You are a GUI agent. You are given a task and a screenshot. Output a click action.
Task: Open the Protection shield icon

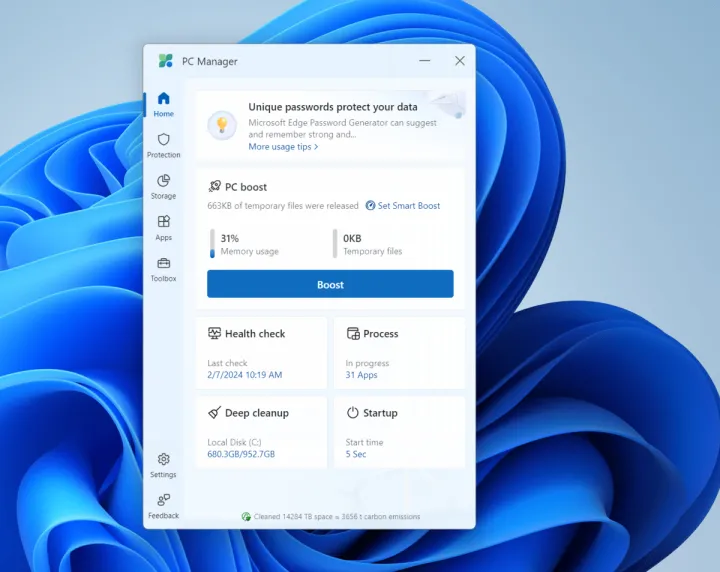163,144
